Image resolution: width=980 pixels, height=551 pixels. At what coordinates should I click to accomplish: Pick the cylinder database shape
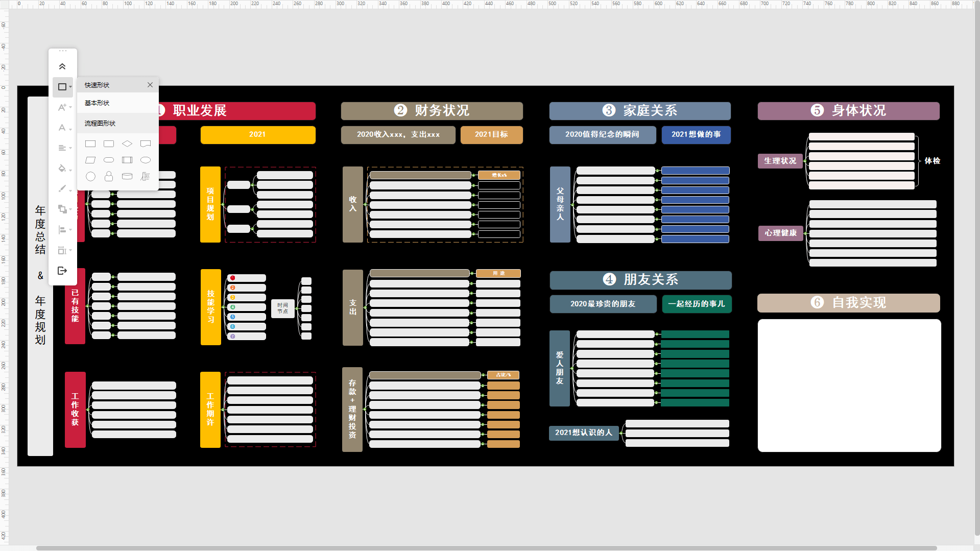127,176
